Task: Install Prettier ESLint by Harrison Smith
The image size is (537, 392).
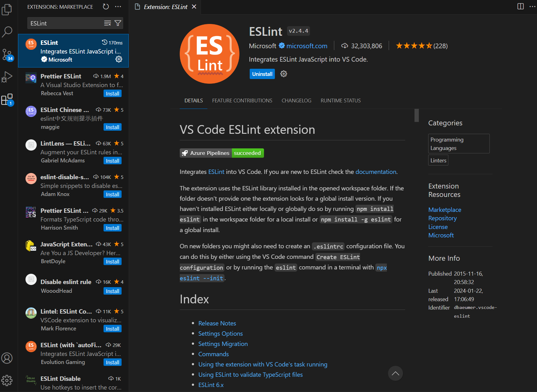Action: click(x=113, y=228)
